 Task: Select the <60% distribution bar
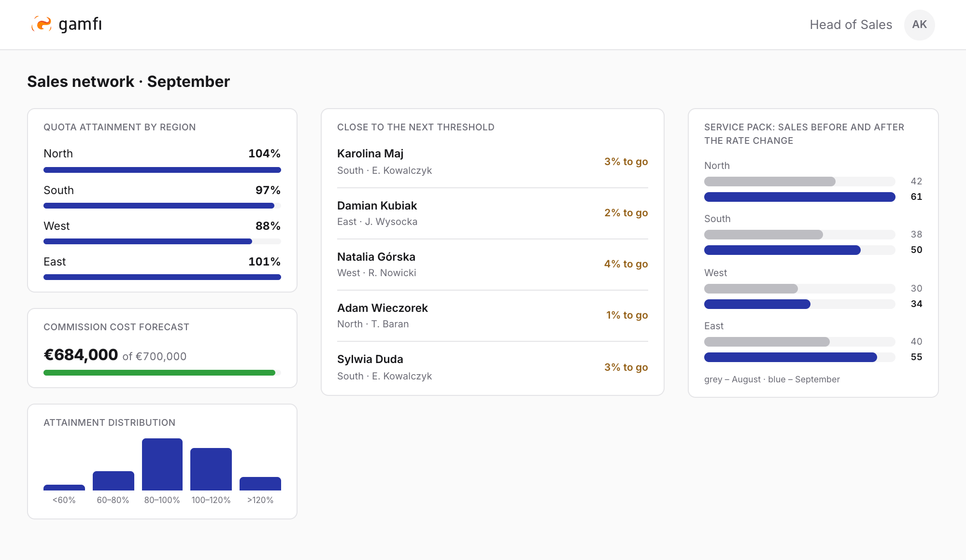64,488
